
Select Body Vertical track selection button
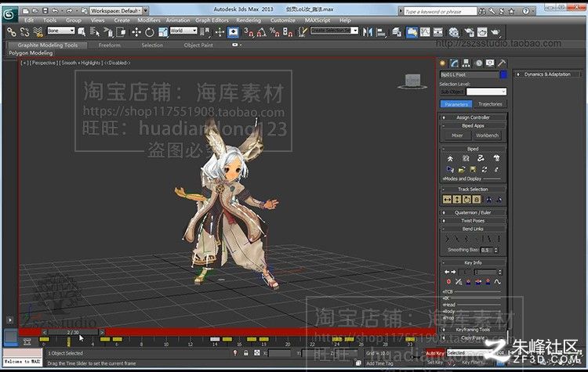(457, 200)
